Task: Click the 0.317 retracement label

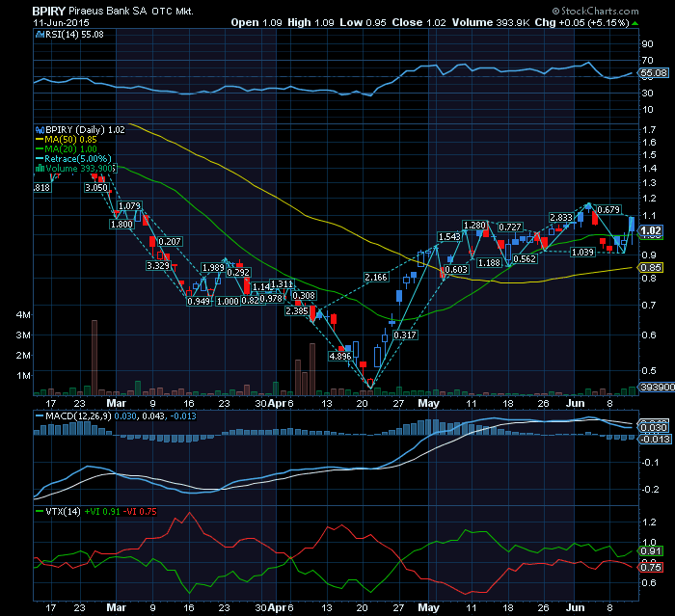Action: (x=405, y=335)
